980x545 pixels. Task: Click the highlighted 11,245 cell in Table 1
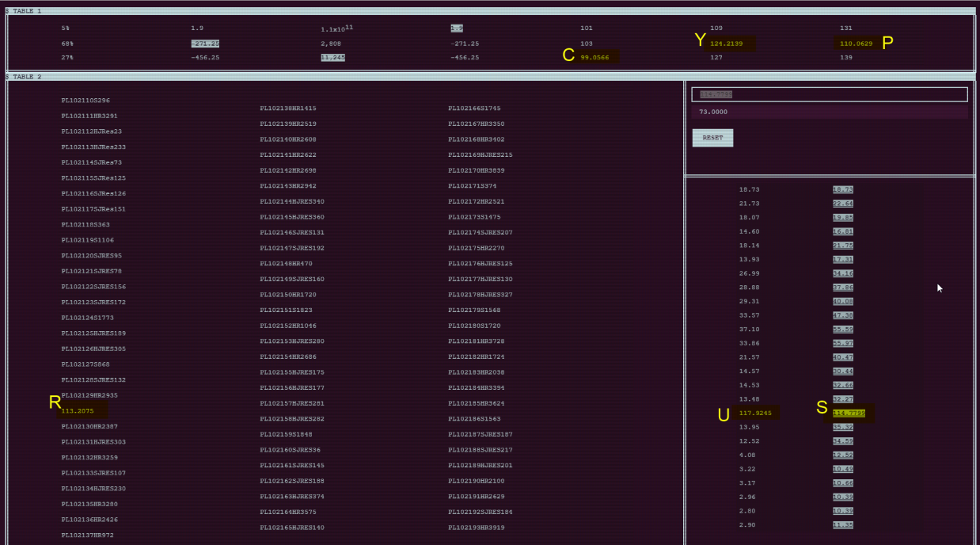click(332, 58)
